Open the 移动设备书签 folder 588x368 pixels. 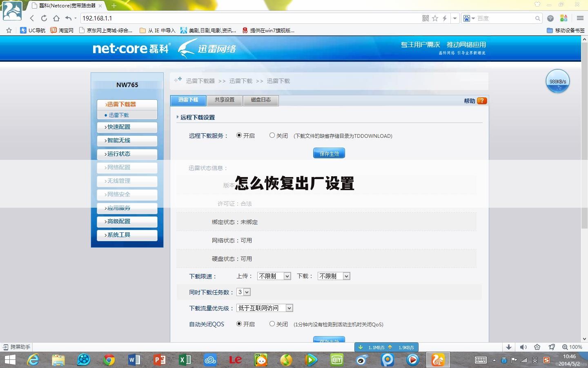[566, 30]
